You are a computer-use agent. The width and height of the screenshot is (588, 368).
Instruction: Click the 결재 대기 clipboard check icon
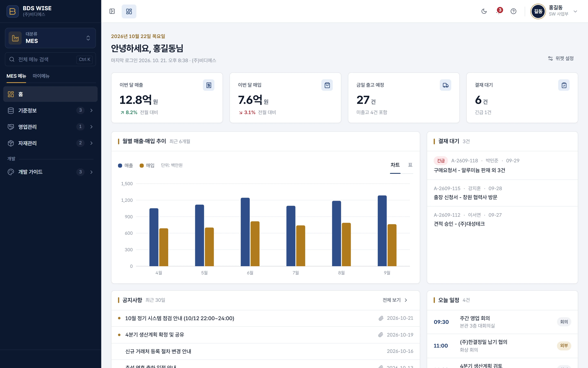point(564,85)
